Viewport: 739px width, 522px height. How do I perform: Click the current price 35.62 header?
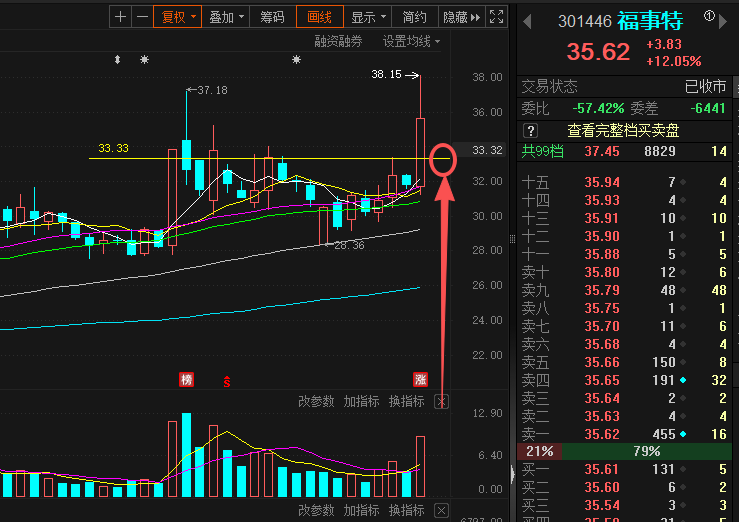pos(598,52)
